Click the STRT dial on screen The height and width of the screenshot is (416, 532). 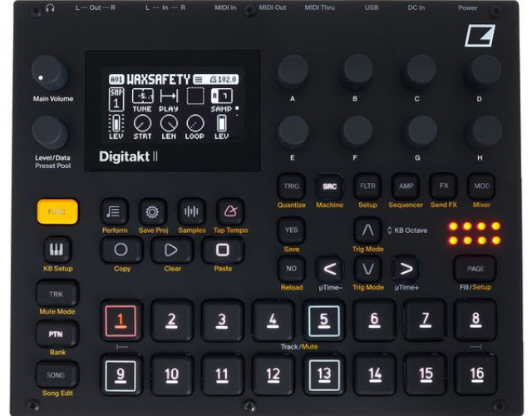[142, 123]
